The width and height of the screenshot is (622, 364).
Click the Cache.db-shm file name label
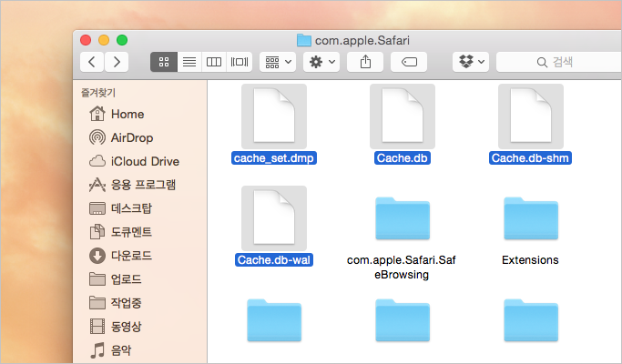[x=530, y=157]
